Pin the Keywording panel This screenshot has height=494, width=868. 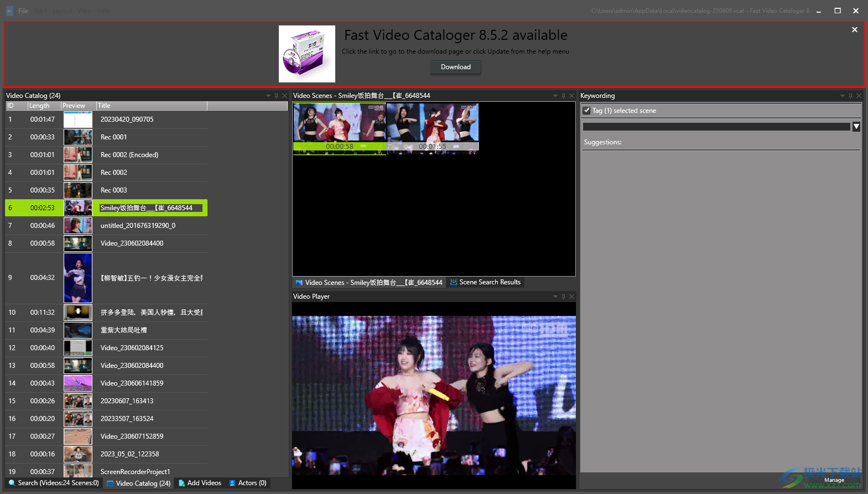point(851,96)
